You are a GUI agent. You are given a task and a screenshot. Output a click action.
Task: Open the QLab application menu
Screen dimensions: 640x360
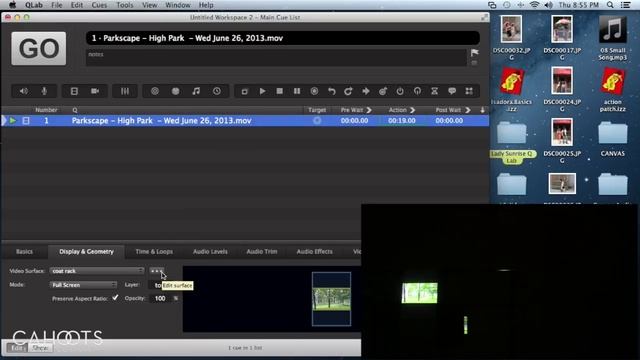click(33, 5)
